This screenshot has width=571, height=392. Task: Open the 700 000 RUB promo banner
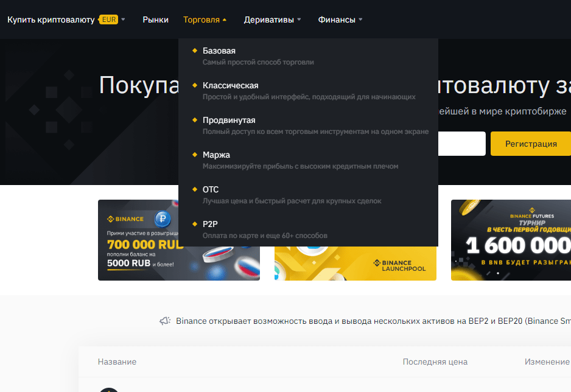[x=179, y=240]
